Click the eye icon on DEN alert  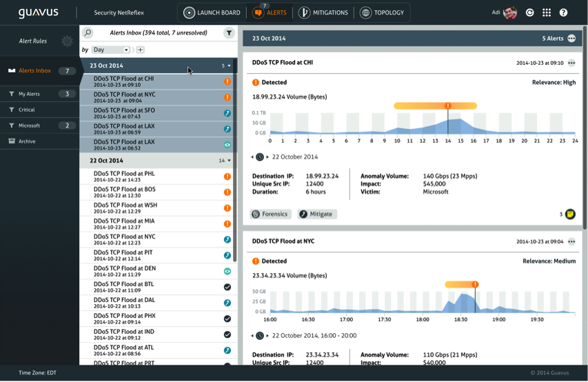pos(227,271)
